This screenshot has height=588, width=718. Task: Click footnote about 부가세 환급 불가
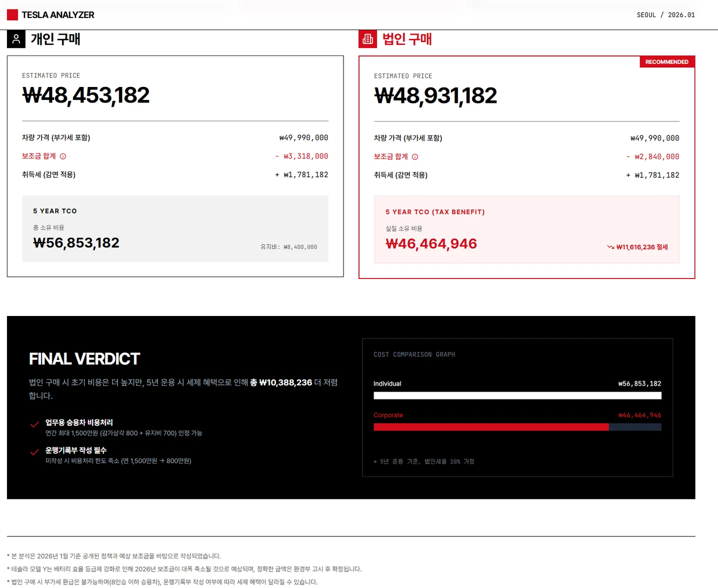coord(162,582)
